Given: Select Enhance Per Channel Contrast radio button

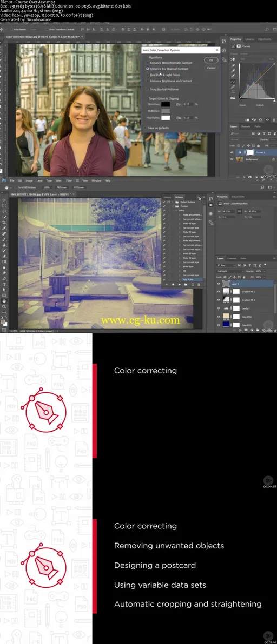Looking at the screenshot, I should point(148,69).
